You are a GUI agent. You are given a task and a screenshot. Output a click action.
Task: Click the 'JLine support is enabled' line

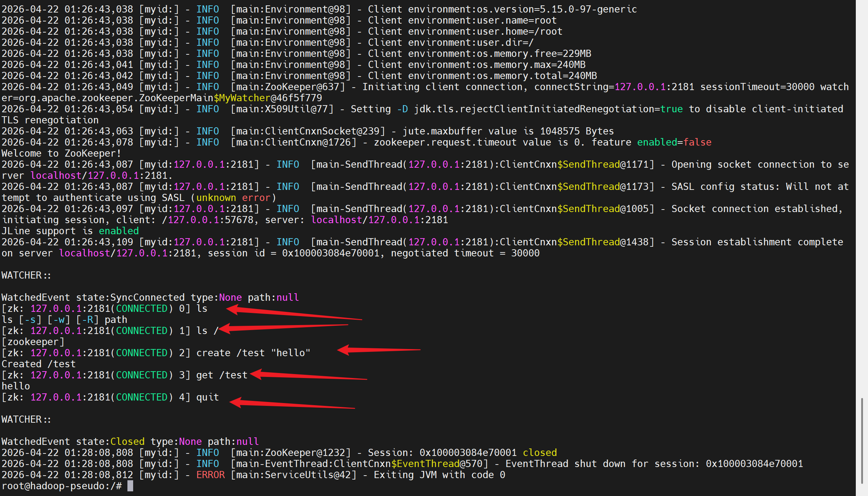pos(70,231)
